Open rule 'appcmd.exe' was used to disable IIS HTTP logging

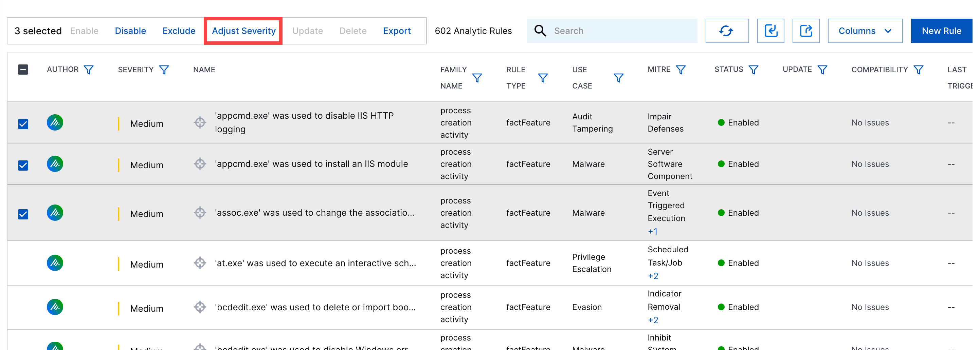[304, 122]
